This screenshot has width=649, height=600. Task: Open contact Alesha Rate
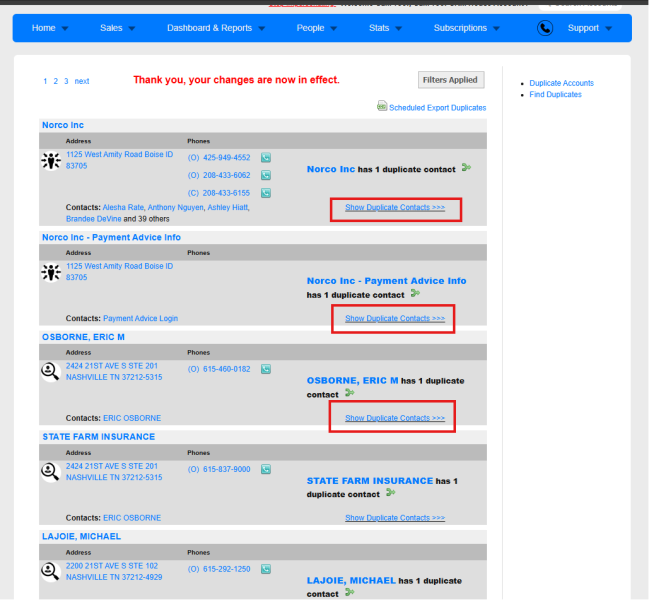[x=123, y=207]
